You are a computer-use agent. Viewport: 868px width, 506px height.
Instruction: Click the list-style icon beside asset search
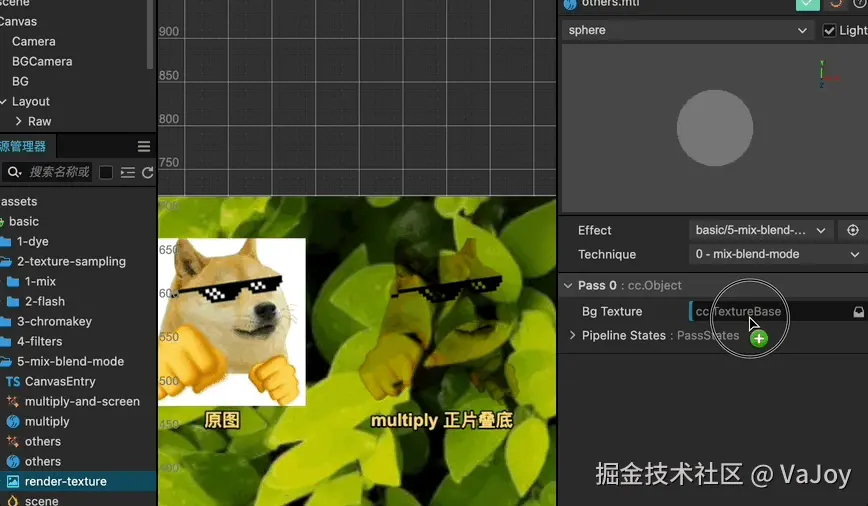128,173
